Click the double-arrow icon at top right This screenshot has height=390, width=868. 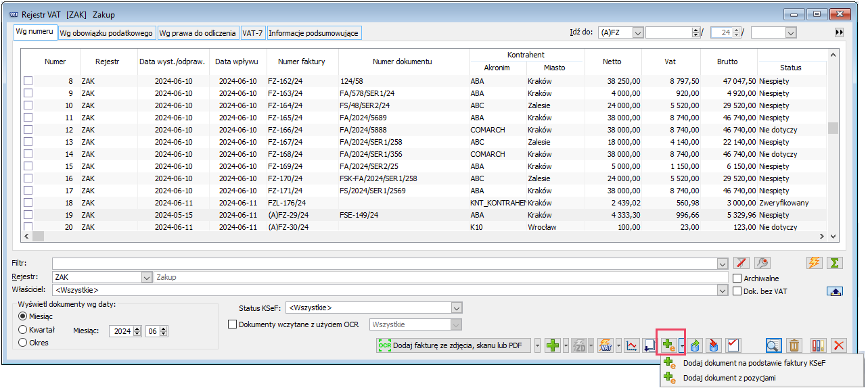839,32
